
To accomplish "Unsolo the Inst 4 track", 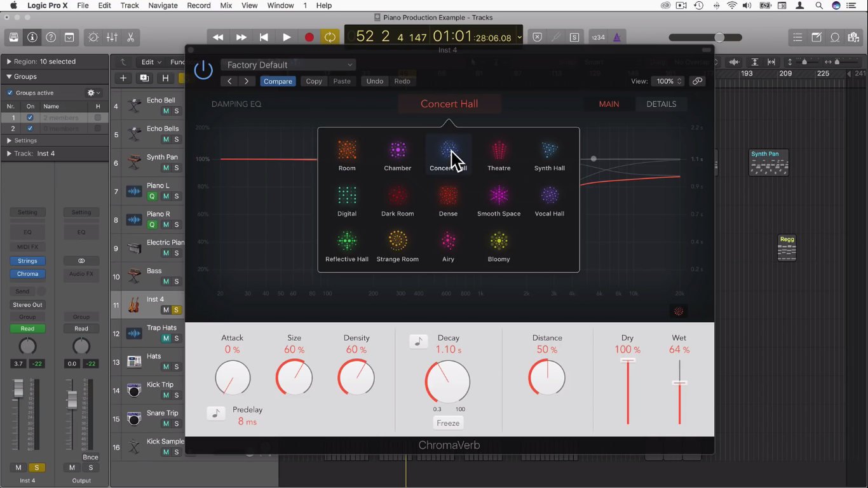I will point(177,310).
